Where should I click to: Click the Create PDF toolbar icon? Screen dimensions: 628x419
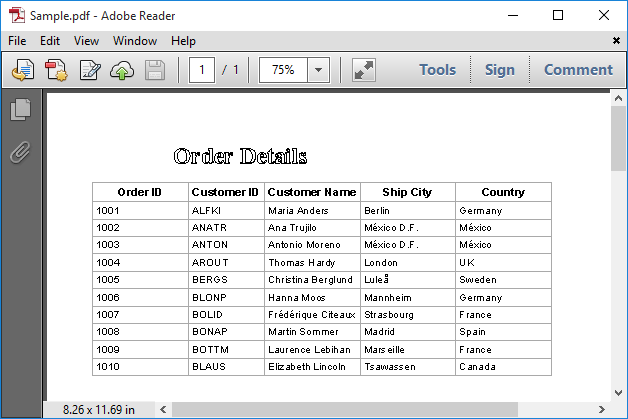point(56,70)
